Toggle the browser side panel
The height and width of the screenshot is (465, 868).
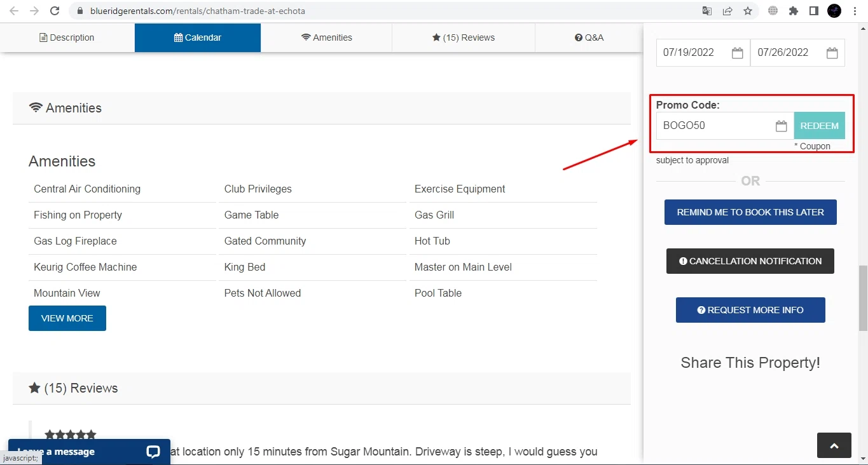tap(813, 11)
